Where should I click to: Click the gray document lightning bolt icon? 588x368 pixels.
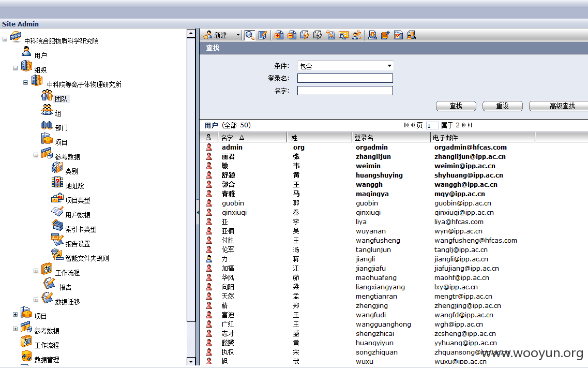pos(318,35)
